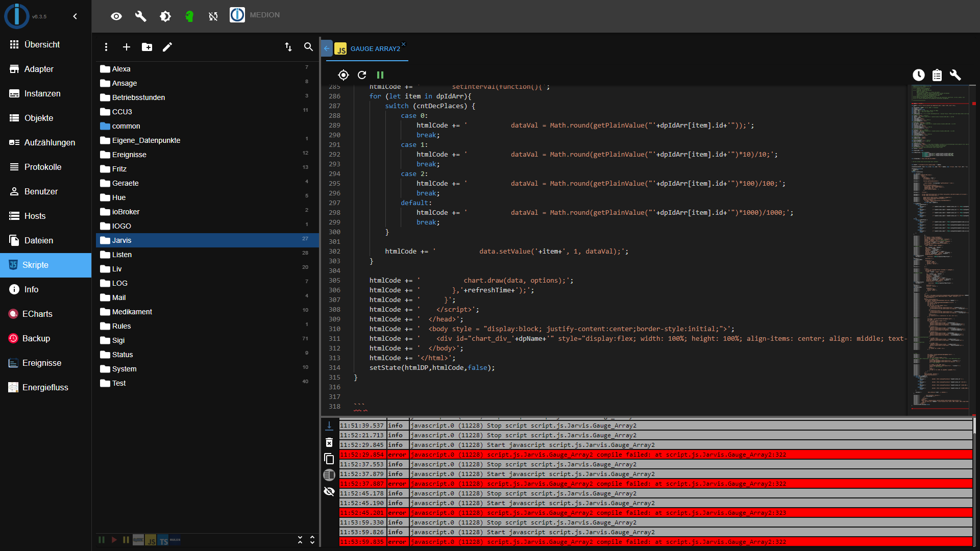Open Energiefluss in the sidebar
This screenshot has width=980, height=551.
(46, 387)
